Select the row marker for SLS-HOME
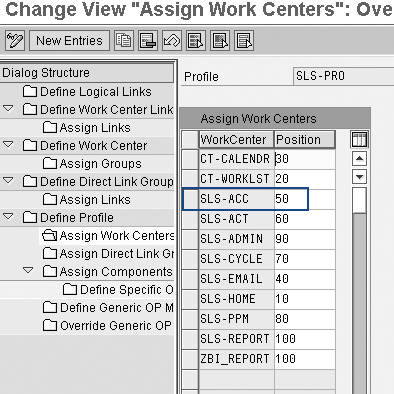394x394 pixels. (x=190, y=299)
